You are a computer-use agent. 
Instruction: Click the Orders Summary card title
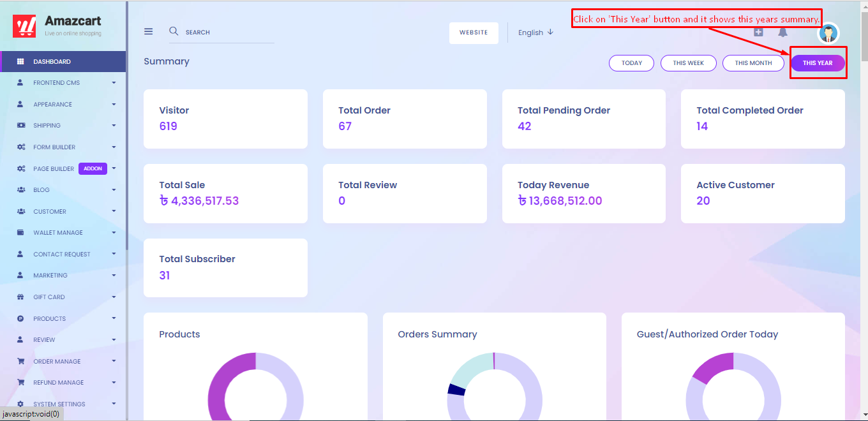pyautogui.click(x=437, y=334)
